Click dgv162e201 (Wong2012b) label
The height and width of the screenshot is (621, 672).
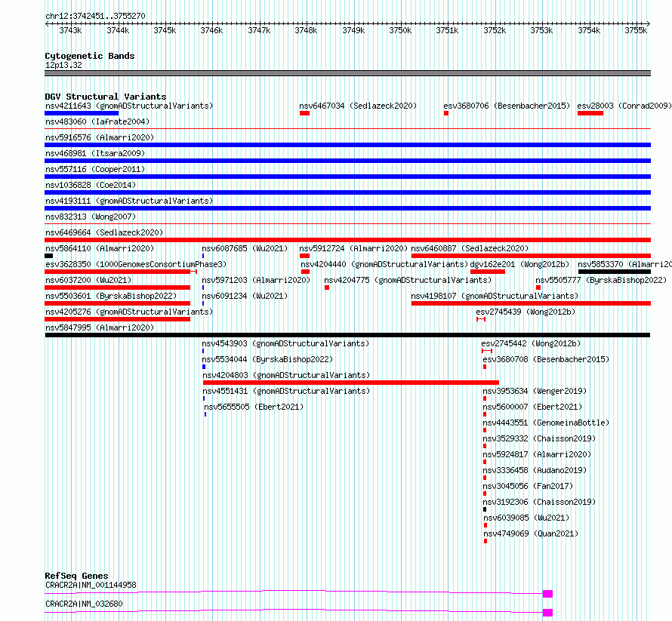pyautogui.click(x=519, y=264)
